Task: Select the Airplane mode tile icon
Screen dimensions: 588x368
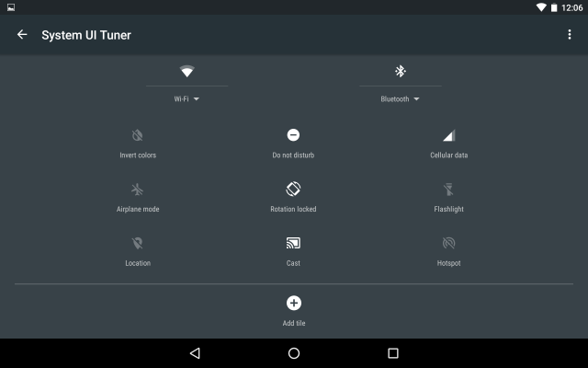Action: 138,190
